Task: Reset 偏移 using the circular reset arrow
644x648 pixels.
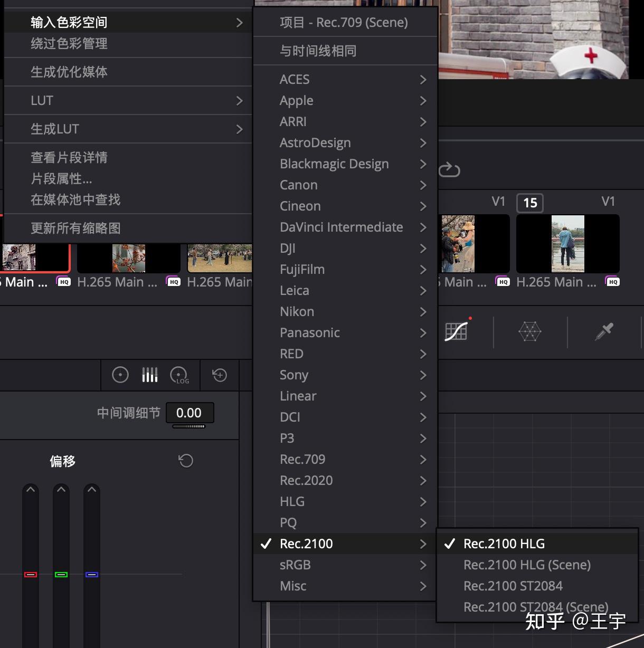Action: coord(185,460)
